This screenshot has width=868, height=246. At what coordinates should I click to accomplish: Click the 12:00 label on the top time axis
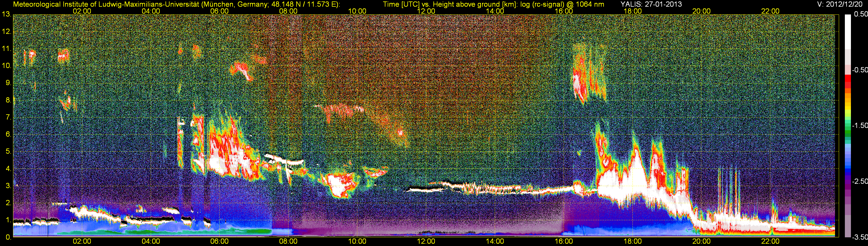tap(426, 11)
